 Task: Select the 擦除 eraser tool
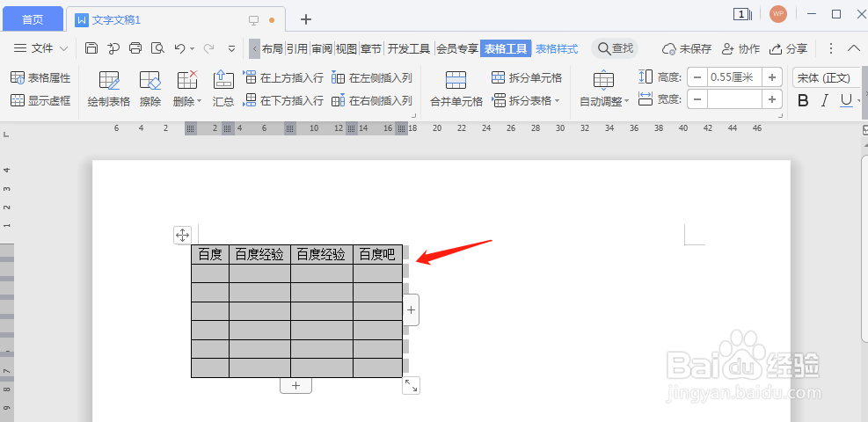pos(150,89)
